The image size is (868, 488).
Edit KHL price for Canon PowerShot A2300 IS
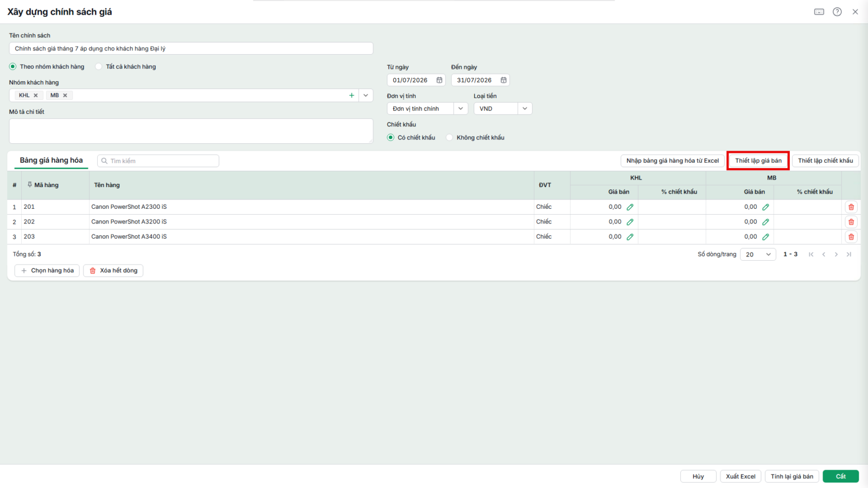click(630, 207)
